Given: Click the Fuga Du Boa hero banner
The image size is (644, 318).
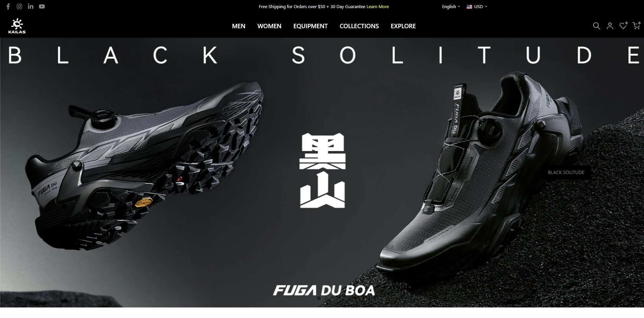Looking at the screenshot, I should (x=322, y=172).
